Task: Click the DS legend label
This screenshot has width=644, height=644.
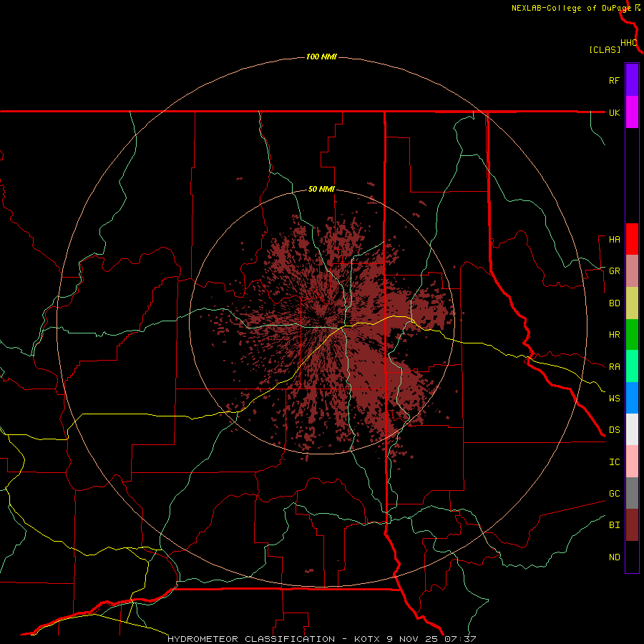Action: [614, 430]
